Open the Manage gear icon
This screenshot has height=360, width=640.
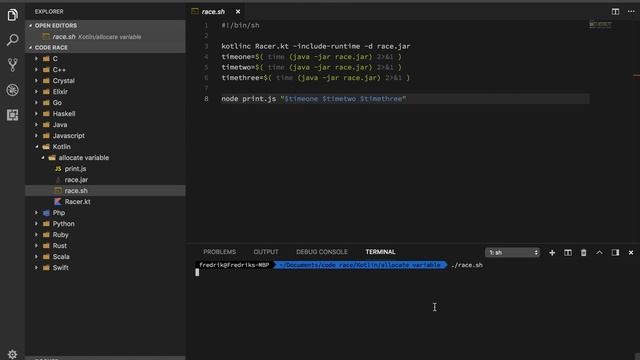click(12, 354)
